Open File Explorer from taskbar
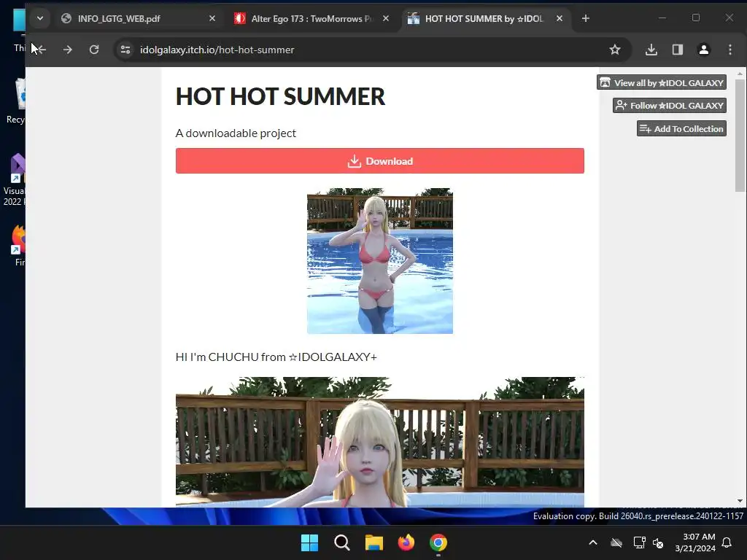 (374, 542)
